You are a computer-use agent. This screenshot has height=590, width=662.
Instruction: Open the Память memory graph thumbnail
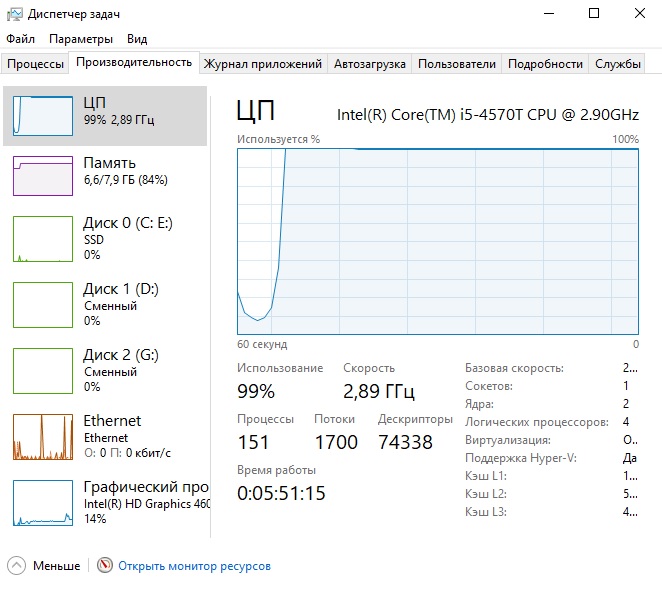[x=42, y=175]
